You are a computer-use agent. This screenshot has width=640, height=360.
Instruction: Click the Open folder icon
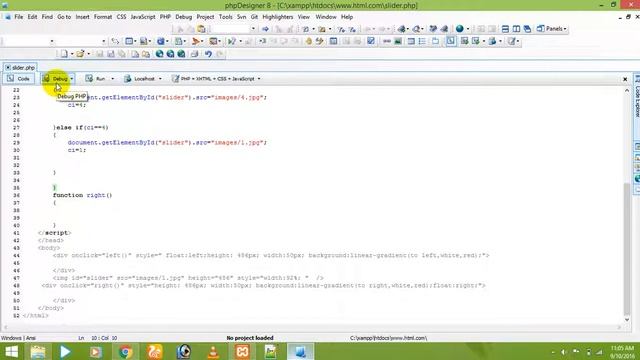(x=80, y=54)
